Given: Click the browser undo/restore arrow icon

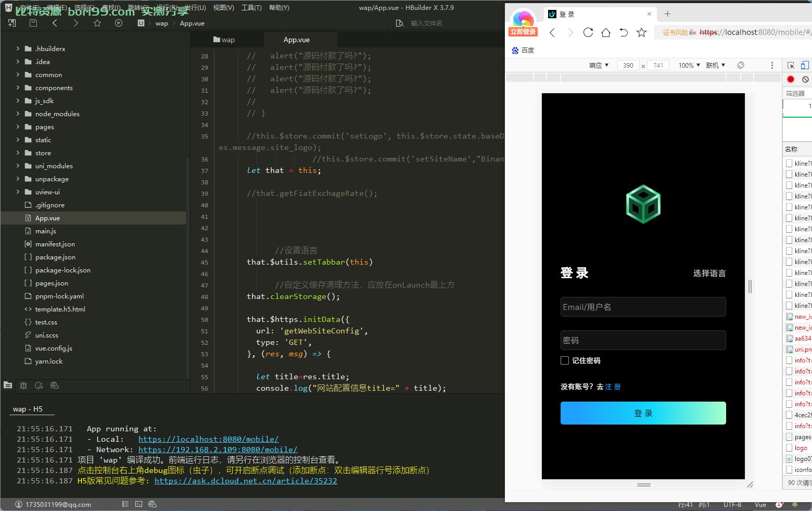Looking at the screenshot, I should (624, 32).
